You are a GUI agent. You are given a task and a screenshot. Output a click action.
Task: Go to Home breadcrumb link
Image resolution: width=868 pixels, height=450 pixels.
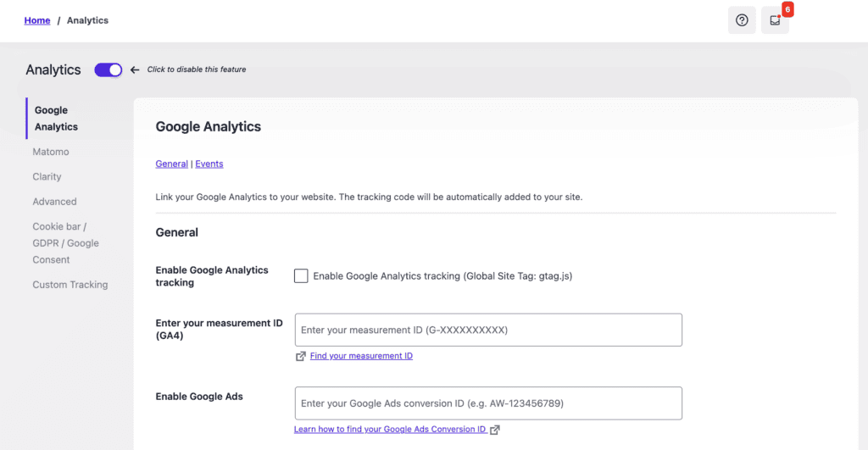[37, 20]
